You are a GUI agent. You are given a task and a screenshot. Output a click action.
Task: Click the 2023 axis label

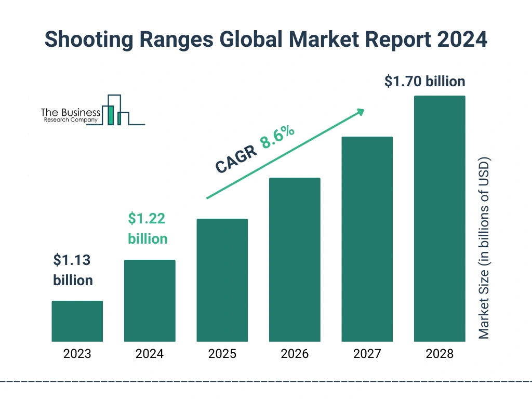coord(77,354)
